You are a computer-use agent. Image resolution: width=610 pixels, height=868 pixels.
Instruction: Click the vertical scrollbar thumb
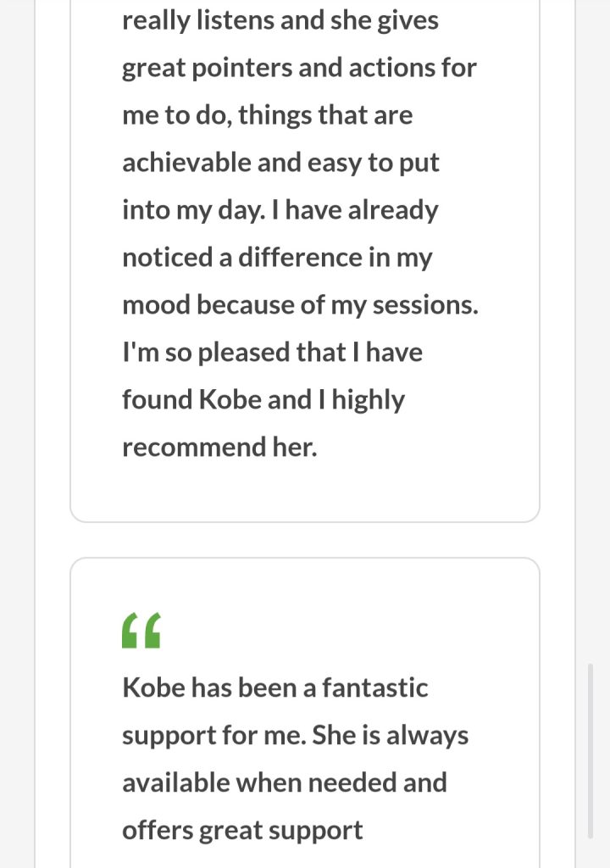pyautogui.click(x=591, y=750)
